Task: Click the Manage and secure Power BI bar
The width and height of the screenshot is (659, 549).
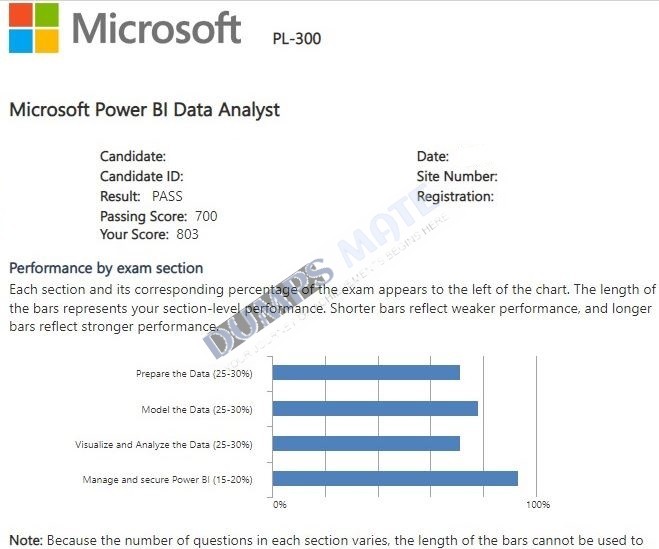Action: 395,478
